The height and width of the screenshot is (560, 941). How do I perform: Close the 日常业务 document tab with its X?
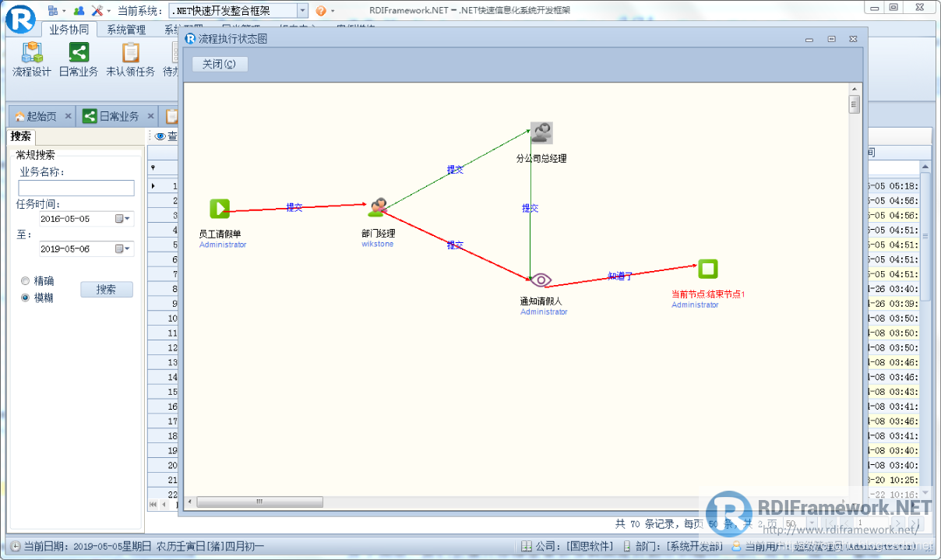pos(152,116)
